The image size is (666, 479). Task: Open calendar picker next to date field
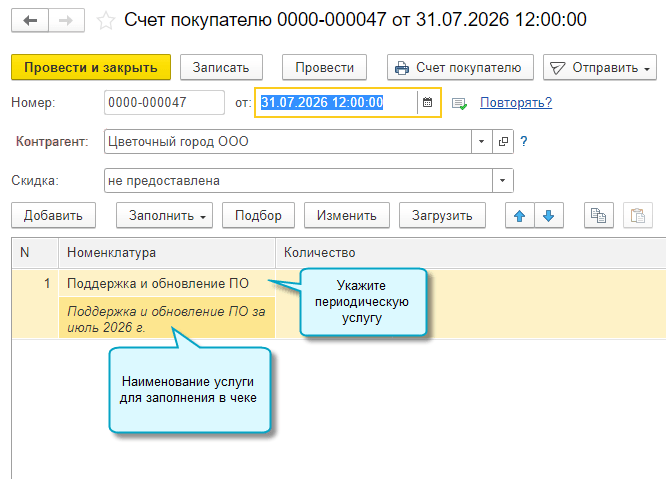pyautogui.click(x=428, y=102)
